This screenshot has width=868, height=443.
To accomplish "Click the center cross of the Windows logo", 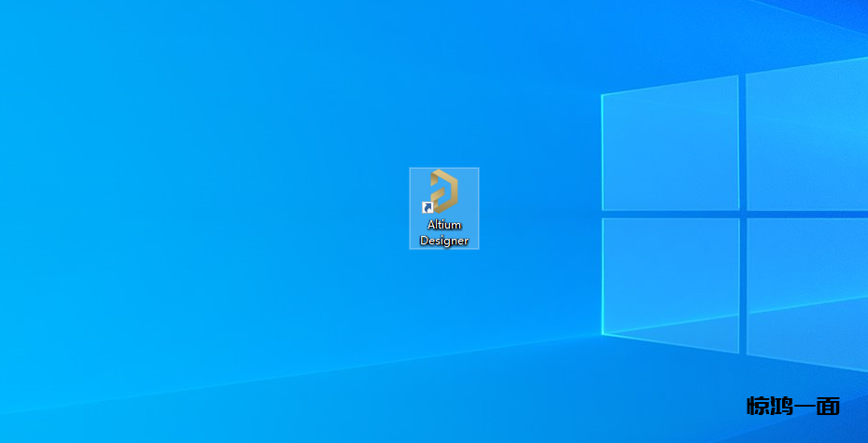I will tap(743, 215).
